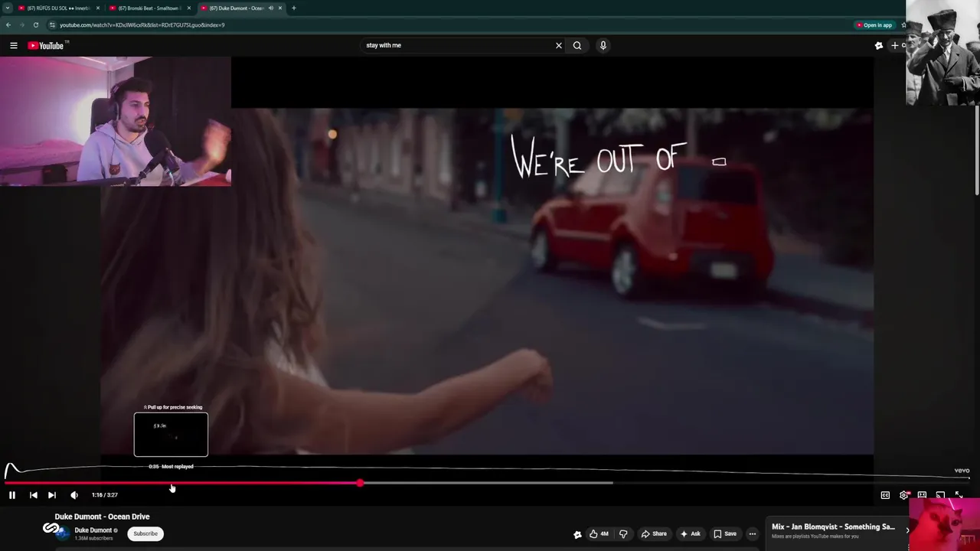Pause the video playback
980x551 pixels.
[12, 495]
